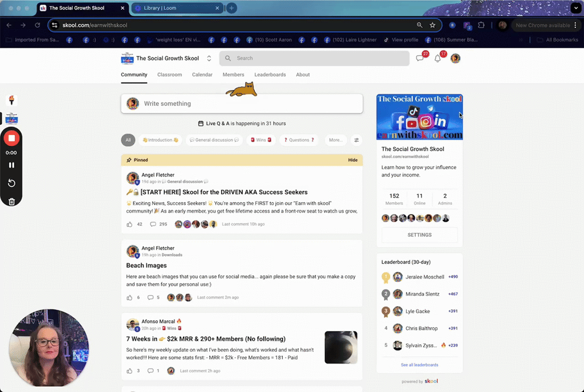Image resolution: width=584 pixels, height=392 pixels.
Task: Open a new Chrome tab
Action: pyautogui.click(x=232, y=8)
